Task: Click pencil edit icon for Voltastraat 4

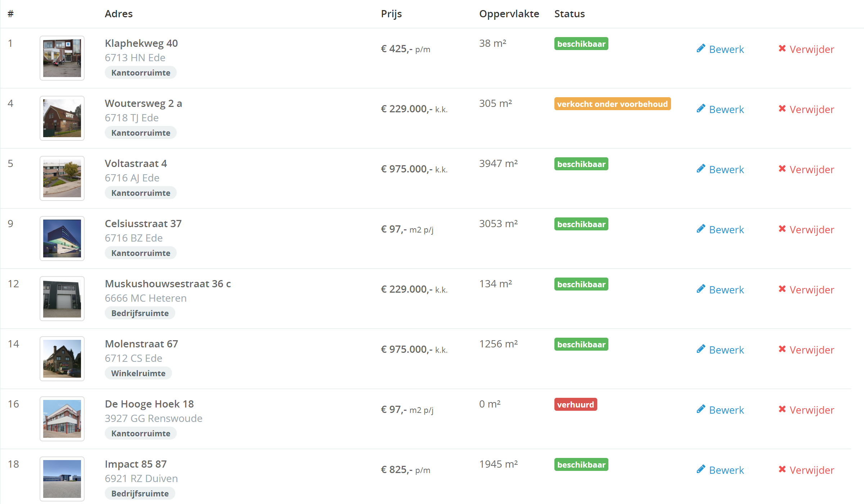Action: [x=701, y=169]
